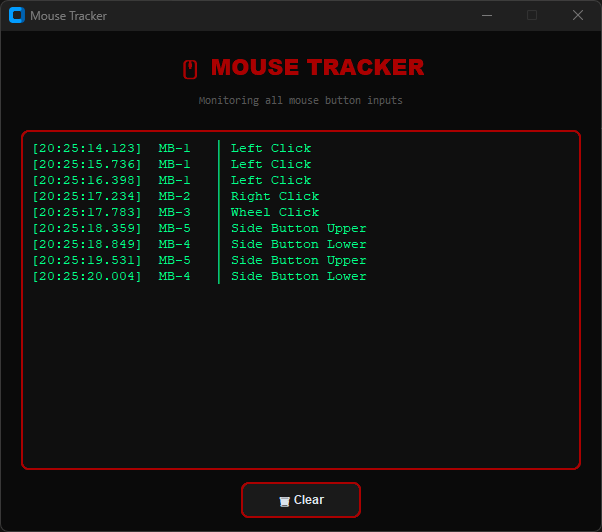Click 'Side Button Lower' in the 20:25:18.849 row
Viewport: 602px width, 532px height.
[299, 245]
